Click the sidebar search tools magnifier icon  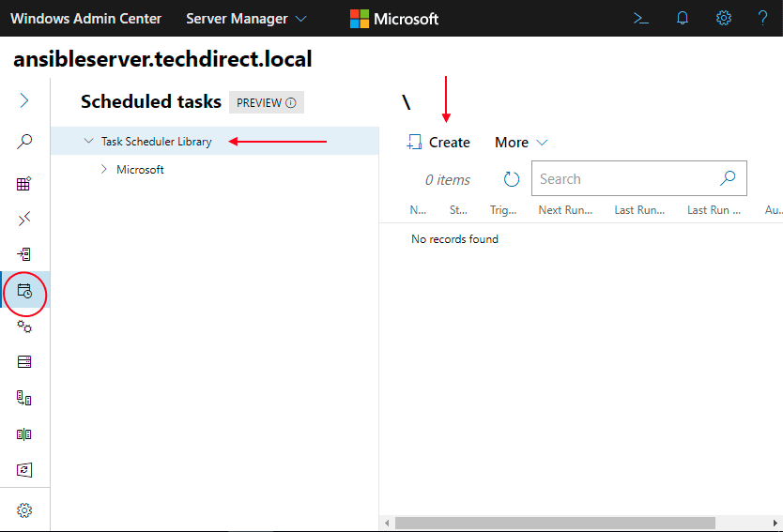[x=24, y=142]
